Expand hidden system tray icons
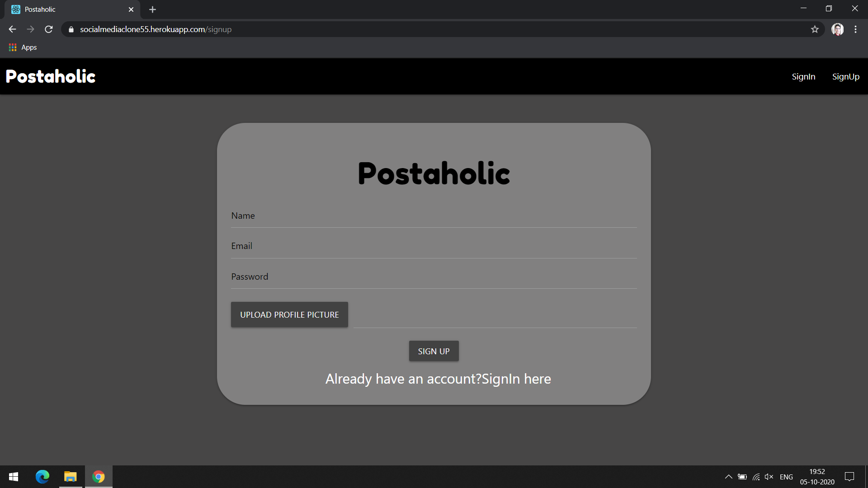868x488 pixels. coord(728,477)
